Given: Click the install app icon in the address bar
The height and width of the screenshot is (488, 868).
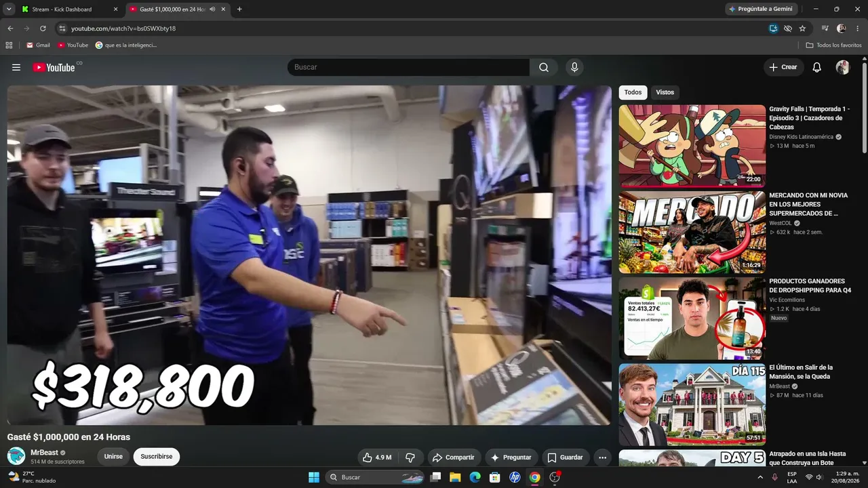Looking at the screenshot, I should (x=773, y=28).
